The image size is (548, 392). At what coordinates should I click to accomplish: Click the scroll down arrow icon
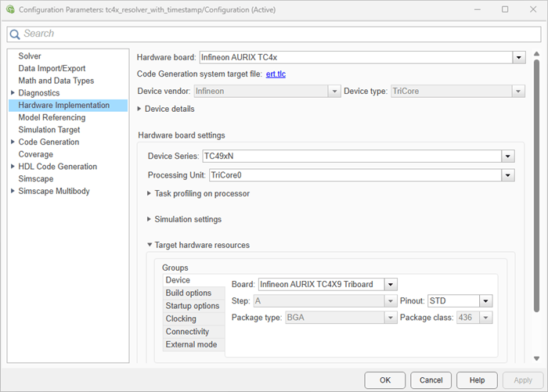click(x=536, y=358)
